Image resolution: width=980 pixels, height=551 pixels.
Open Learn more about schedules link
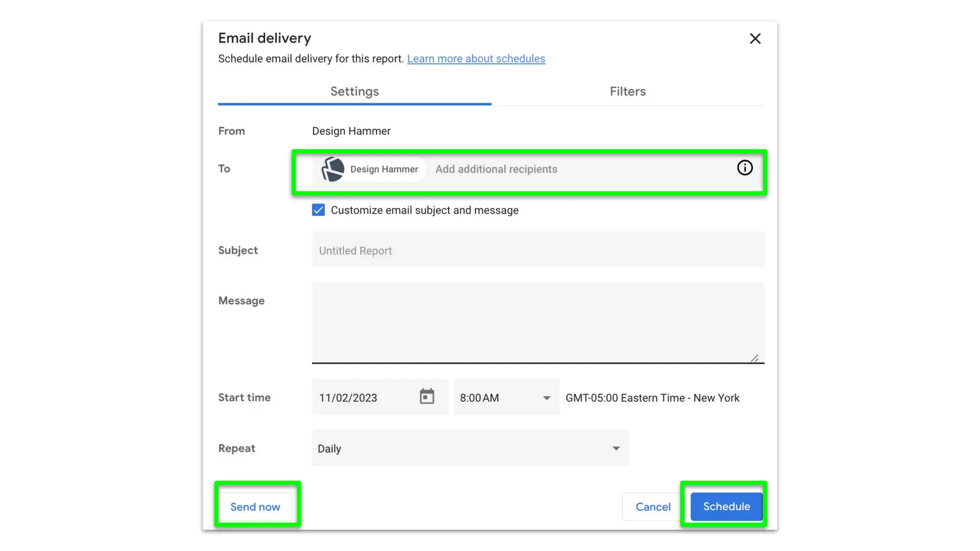pos(476,59)
